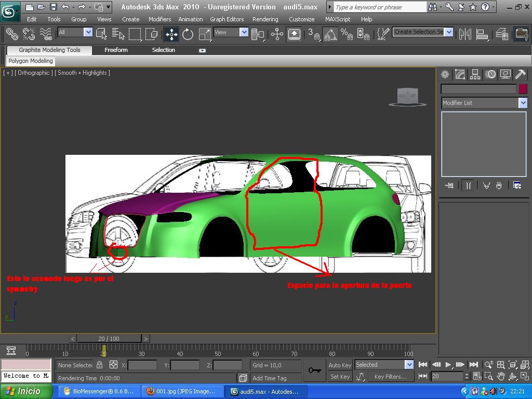532x399 pixels.
Task: Click the Select and Link chain icon
Action: (11, 34)
